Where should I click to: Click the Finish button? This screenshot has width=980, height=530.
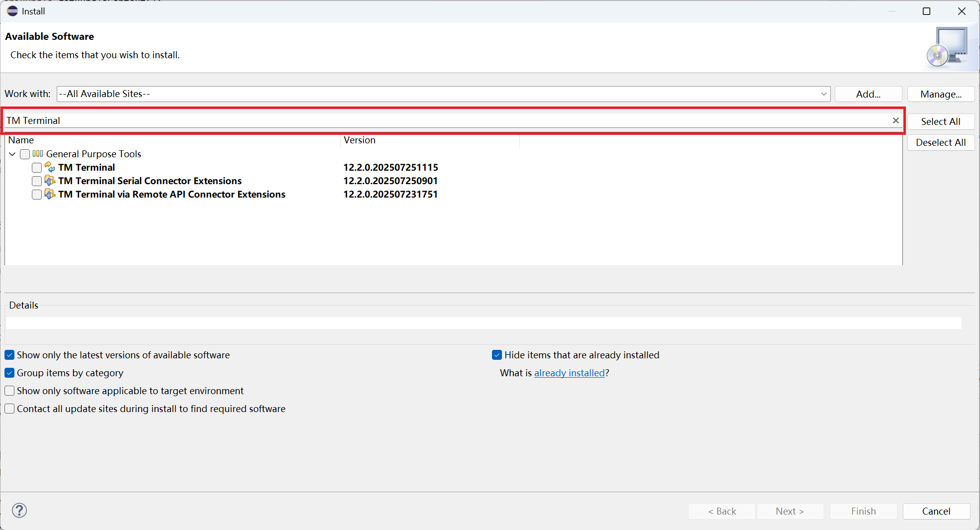tap(863, 511)
